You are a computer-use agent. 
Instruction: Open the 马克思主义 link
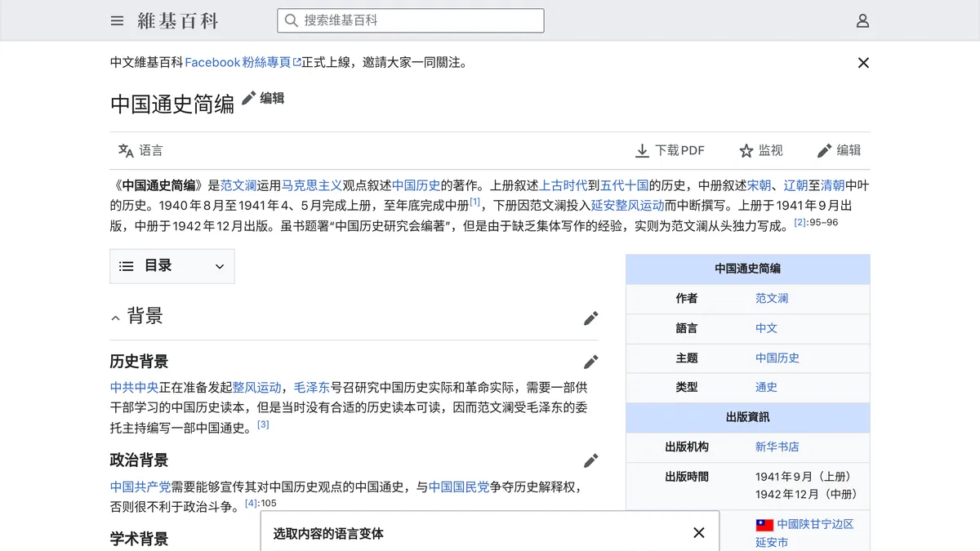(x=312, y=185)
